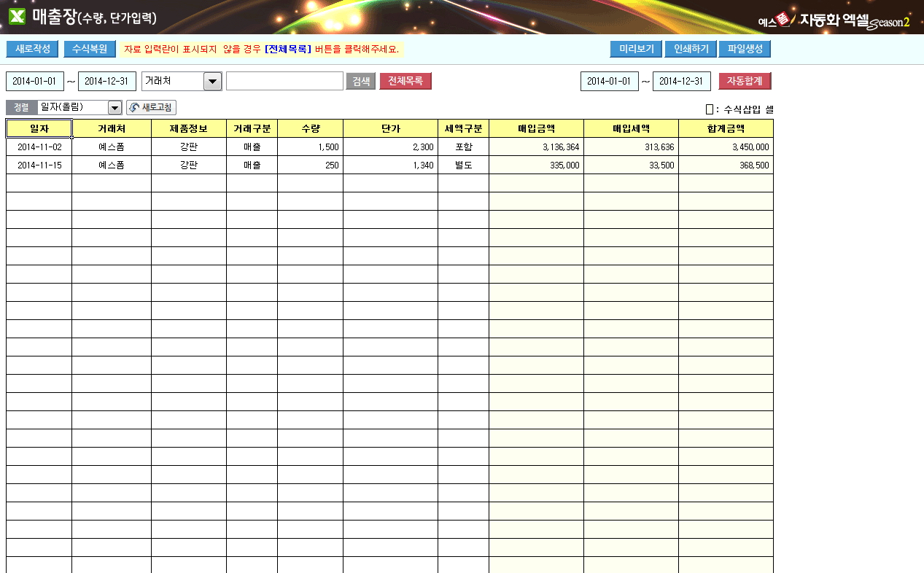Click the green Excel logo icon

coord(17,16)
